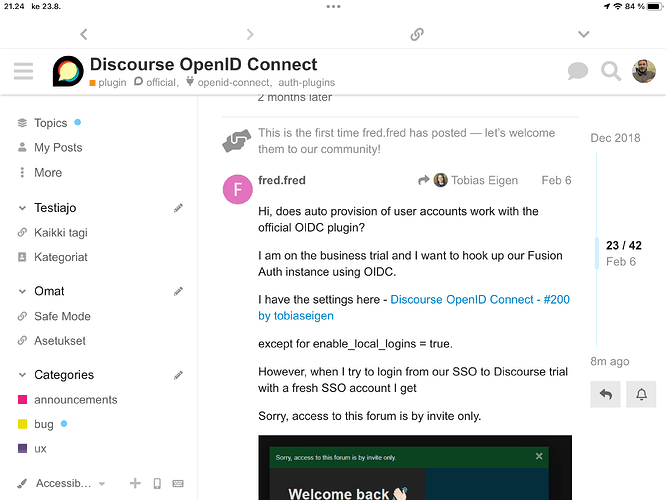This screenshot has height=500, width=666.
Task: Collapse the Omat section
Action: 23,291
